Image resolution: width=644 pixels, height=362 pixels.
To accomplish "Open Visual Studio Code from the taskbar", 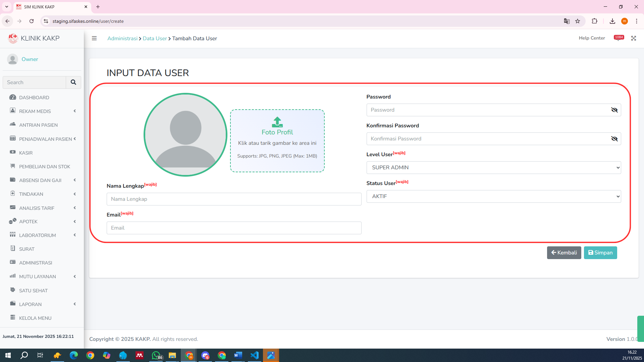I will (x=254, y=355).
